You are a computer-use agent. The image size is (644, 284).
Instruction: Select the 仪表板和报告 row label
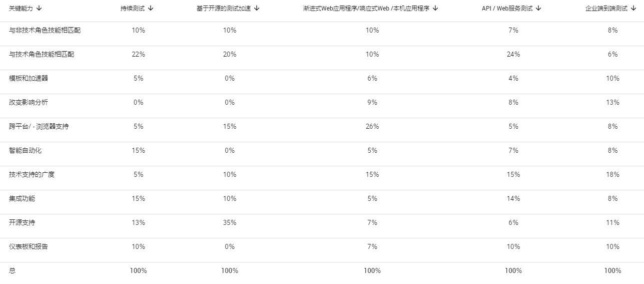click(x=29, y=246)
